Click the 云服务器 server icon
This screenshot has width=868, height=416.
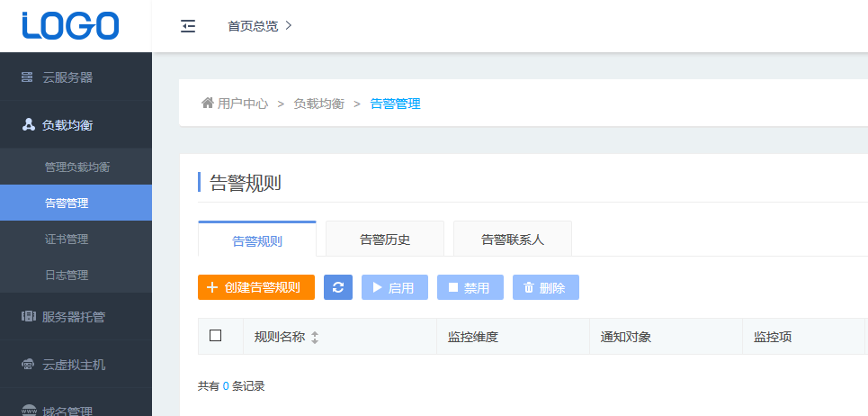[28, 77]
